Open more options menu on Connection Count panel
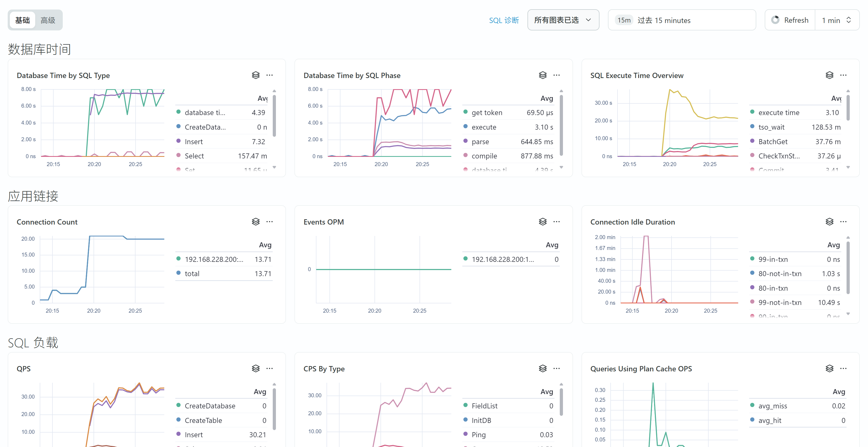This screenshot has height=447, width=868. pyautogui.click(x=270, y=221)
